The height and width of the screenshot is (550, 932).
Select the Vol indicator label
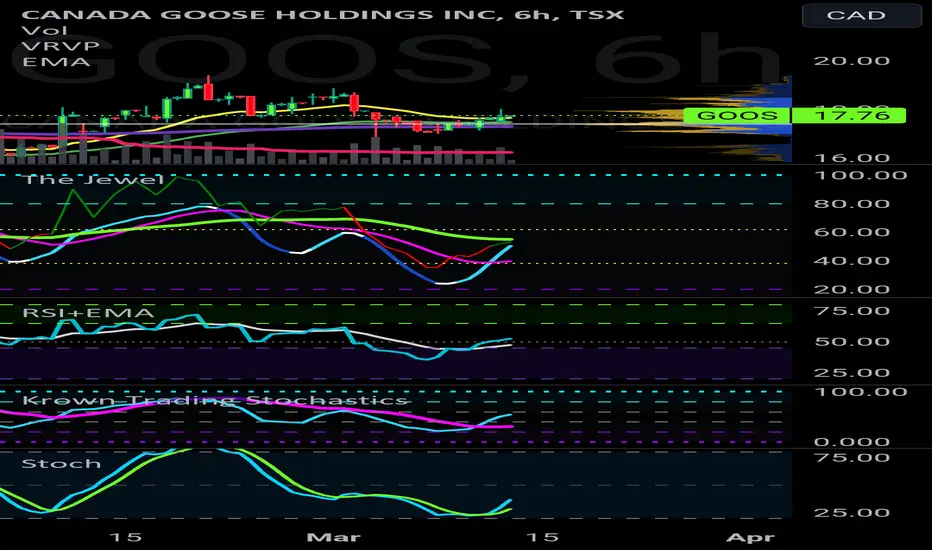pyautogui.click(x=45, y=30)
